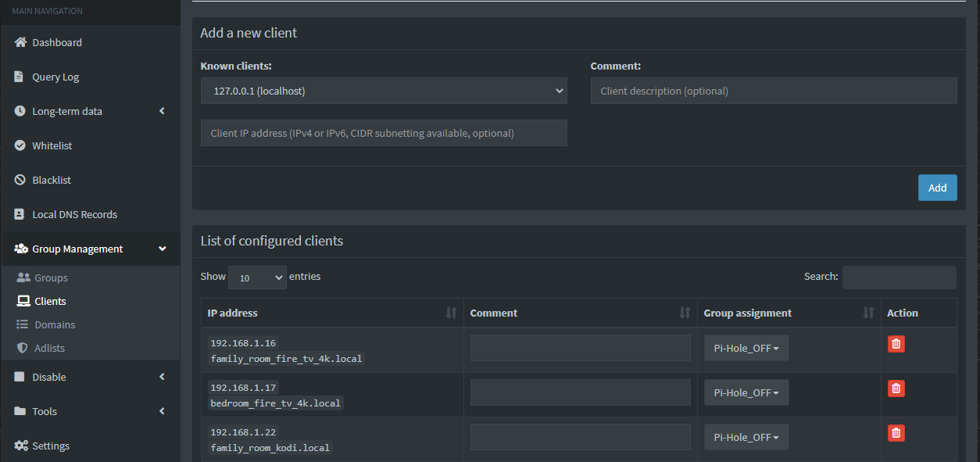Open Adlists under Group Management
Screen dimensions: 980x462
click(x=49, y=348)
